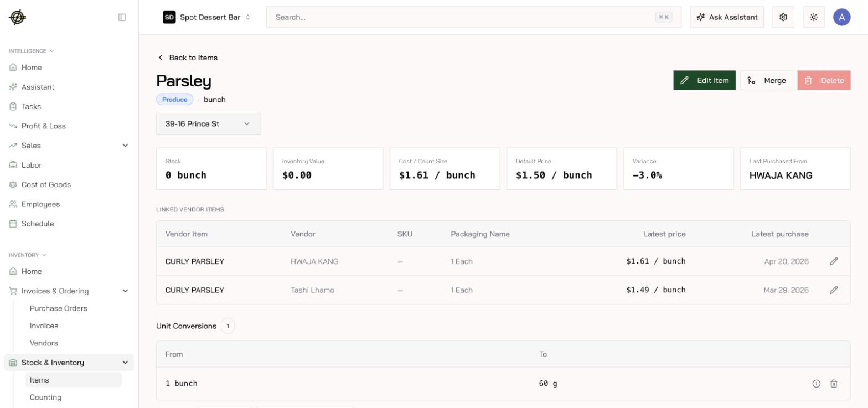Open the 39-16 Prince St location dropdown
The image size is (868, 408).
tap(208, 124)
